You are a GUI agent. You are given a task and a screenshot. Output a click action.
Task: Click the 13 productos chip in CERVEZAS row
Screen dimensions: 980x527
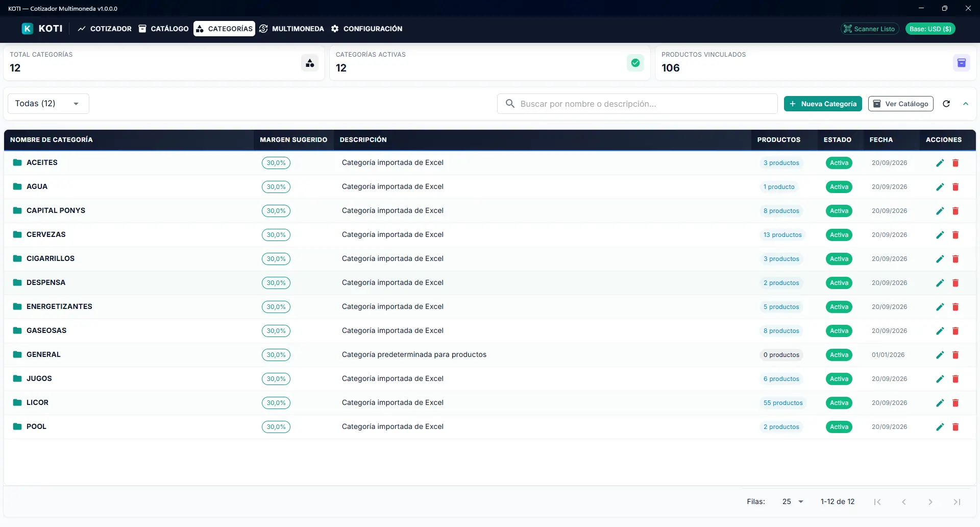coord(782,235)
